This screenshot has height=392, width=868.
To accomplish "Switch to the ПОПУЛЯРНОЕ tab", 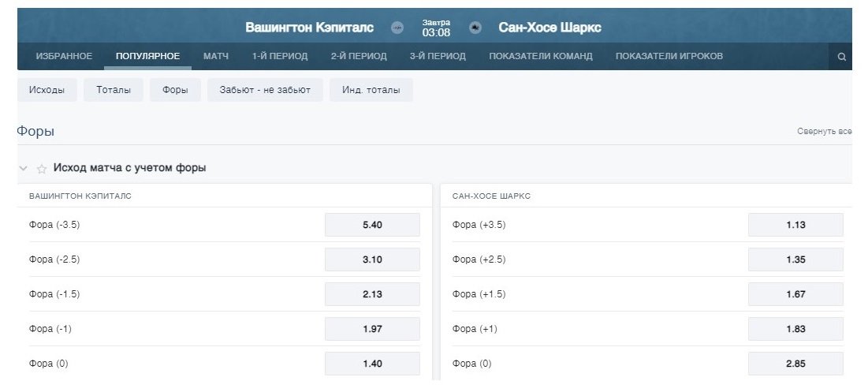I will pos(147,56).
